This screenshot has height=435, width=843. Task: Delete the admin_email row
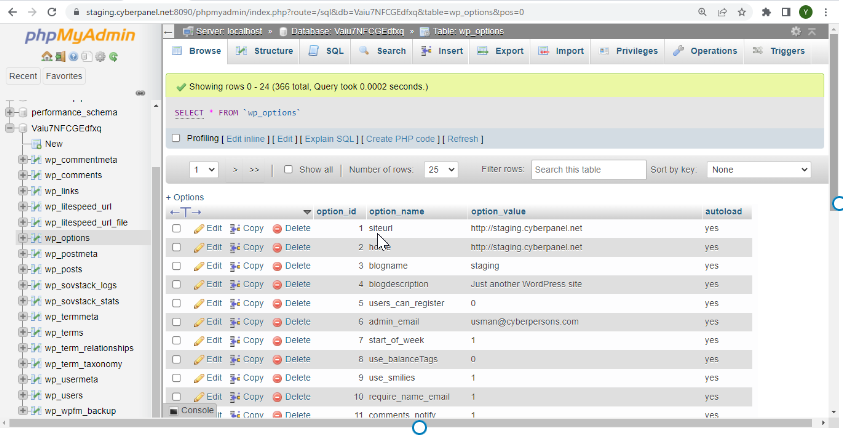[291, 322]
